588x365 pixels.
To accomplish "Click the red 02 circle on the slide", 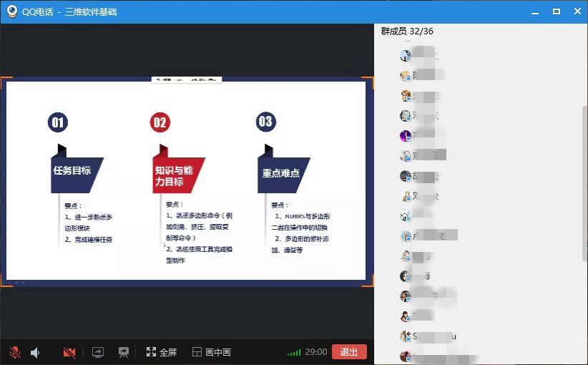I will [160, 122].
